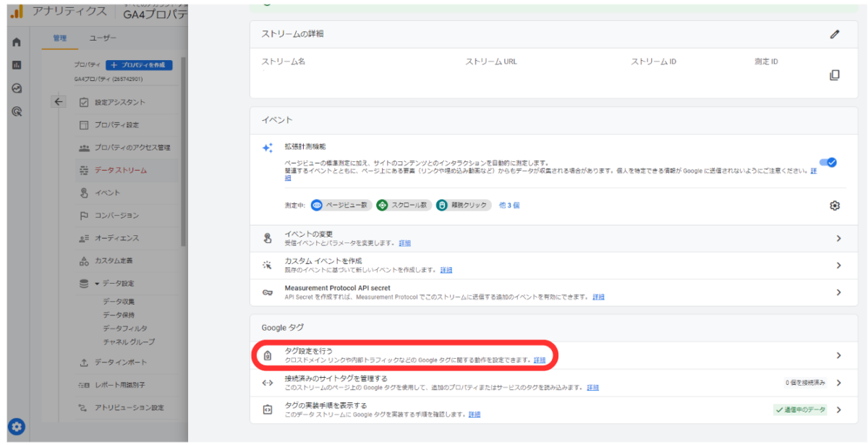Open the タグの実装手順を表示する chevron
This screenshot has height=445, width=868.
pyautogui.click(x=838, y=410)
